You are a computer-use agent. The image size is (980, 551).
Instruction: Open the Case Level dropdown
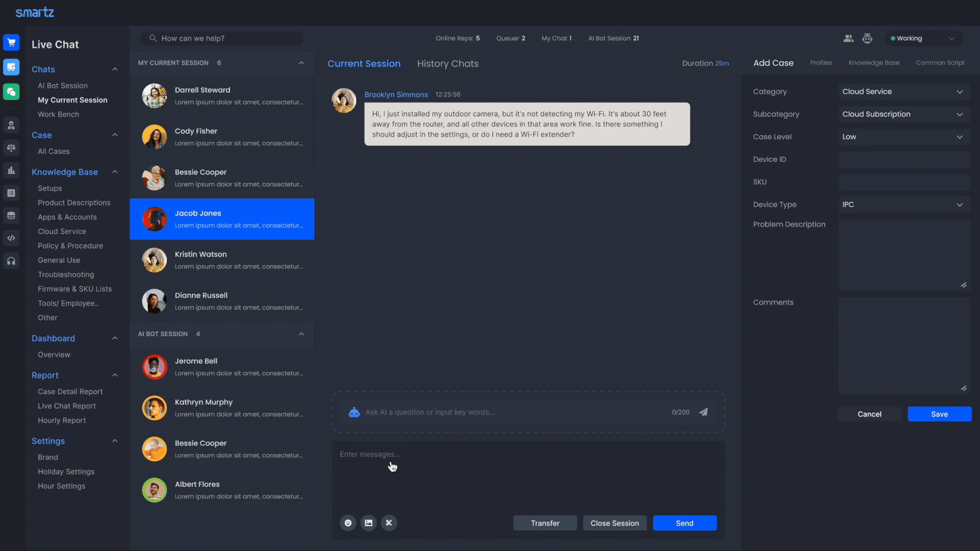click(x=903, y=137)
